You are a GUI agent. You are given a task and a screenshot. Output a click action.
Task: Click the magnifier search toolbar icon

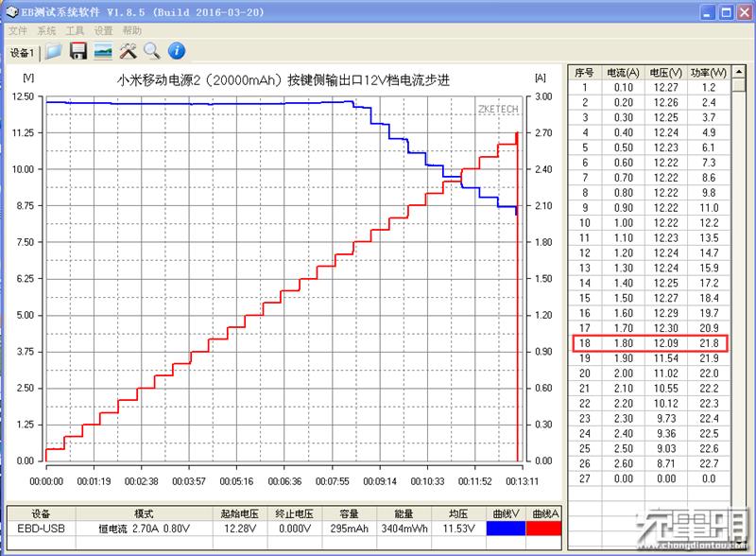(x=152, y=51)
